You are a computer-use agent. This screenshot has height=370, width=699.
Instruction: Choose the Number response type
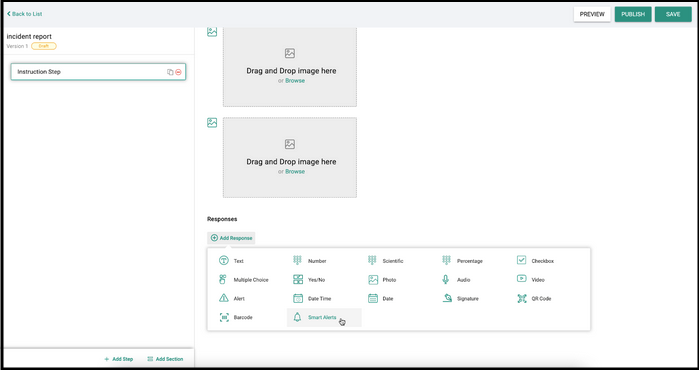pos(310,261)
